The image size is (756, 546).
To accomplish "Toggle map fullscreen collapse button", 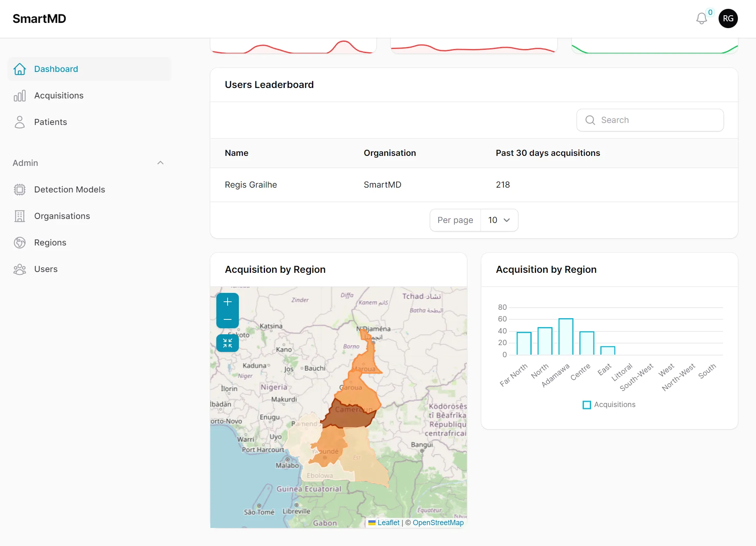I will click(x=228, y=343).
